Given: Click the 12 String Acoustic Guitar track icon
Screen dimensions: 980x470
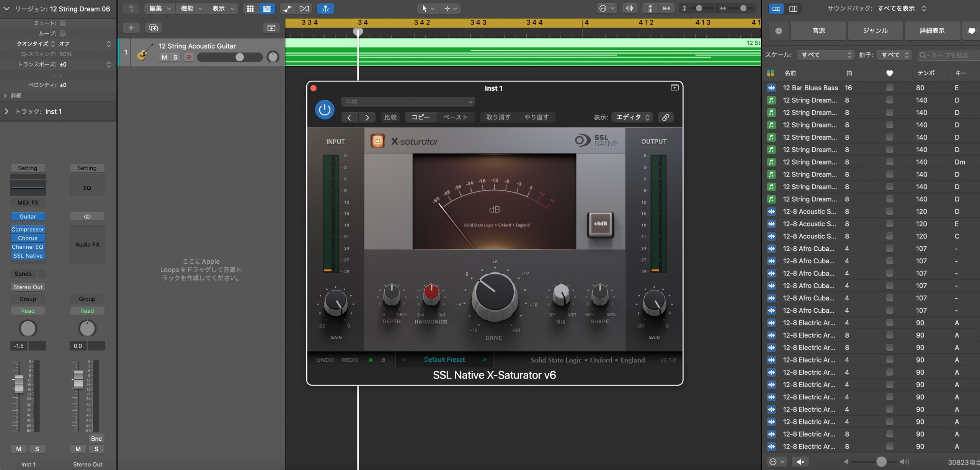Looking at the screenshot, I should coord(145,52).
